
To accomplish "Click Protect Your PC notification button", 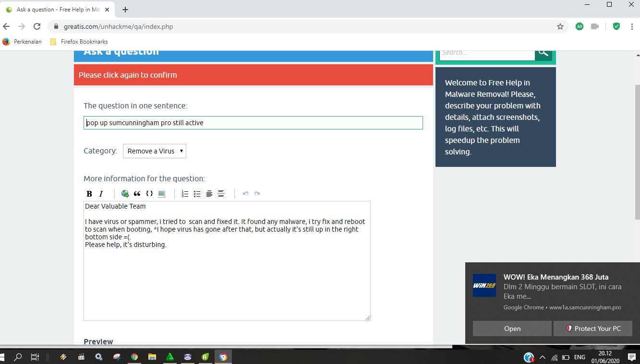I will (x=592, y=329).
